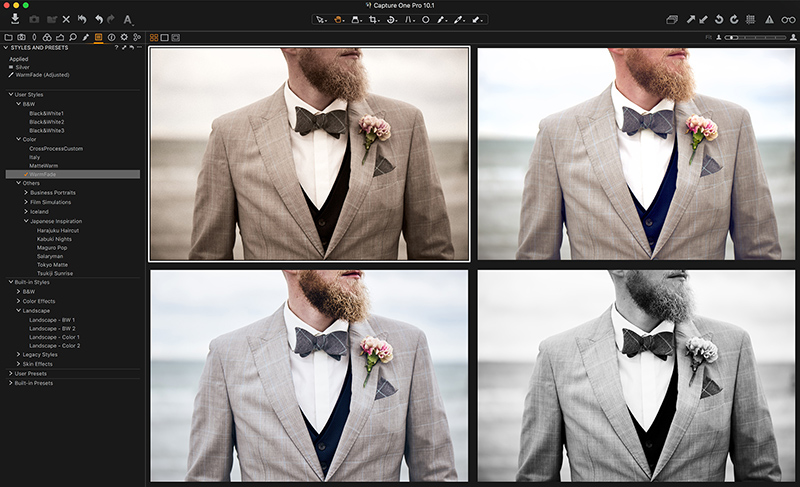Click the Redo arrow icon
The width and height of the screenshot is (800, 487).
(x=111, y=19)
